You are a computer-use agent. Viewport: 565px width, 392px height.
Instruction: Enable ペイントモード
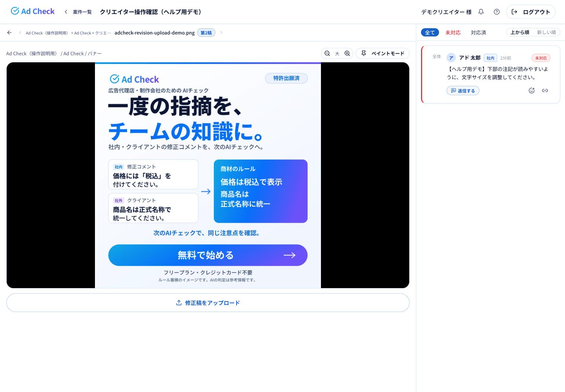pyautogui.click(x=383, y=53)
